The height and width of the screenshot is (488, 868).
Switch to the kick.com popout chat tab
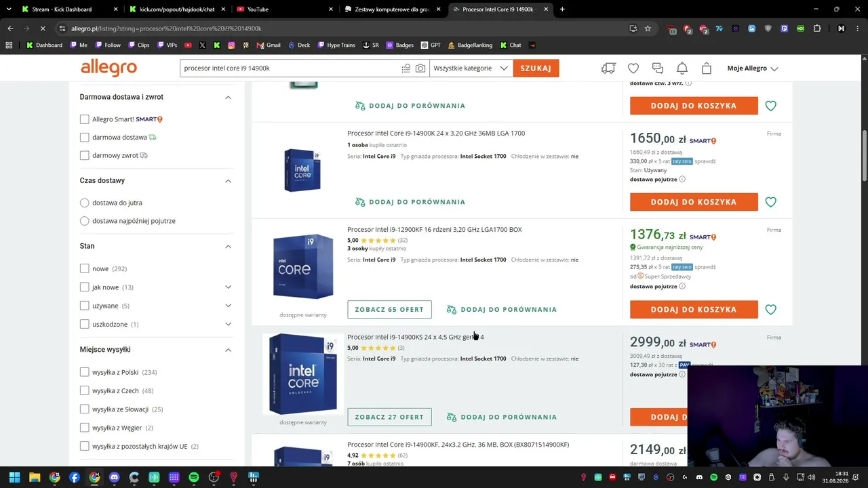pyautogui.click(x=177, y=9)
